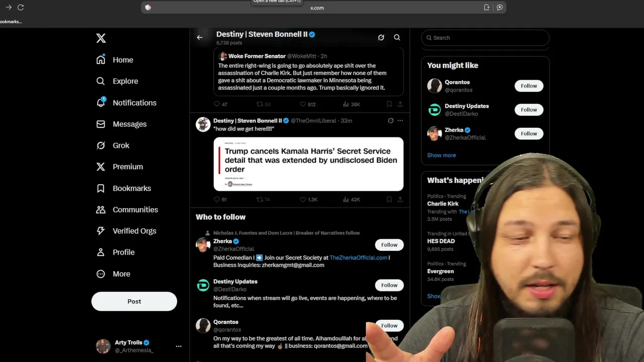
Task: Open Evergreen trending topic
Action: [440, 271]
